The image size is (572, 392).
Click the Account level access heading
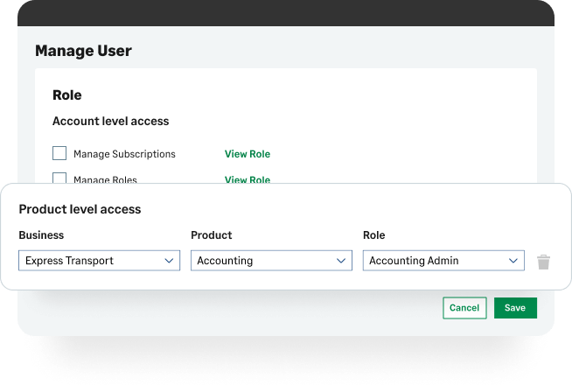[110, 122]
